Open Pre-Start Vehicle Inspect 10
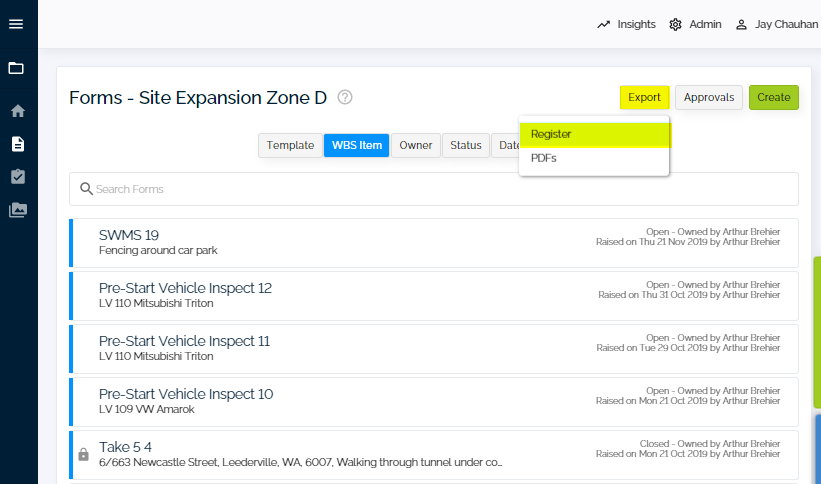The image size is (821, 484). [x=434, y=402]
